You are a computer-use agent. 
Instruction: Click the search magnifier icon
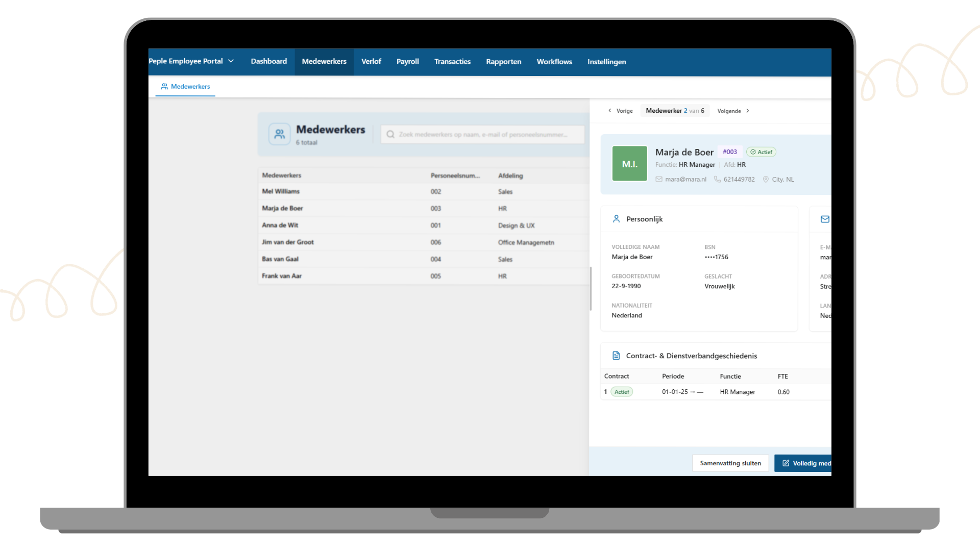tap(390, 135)
